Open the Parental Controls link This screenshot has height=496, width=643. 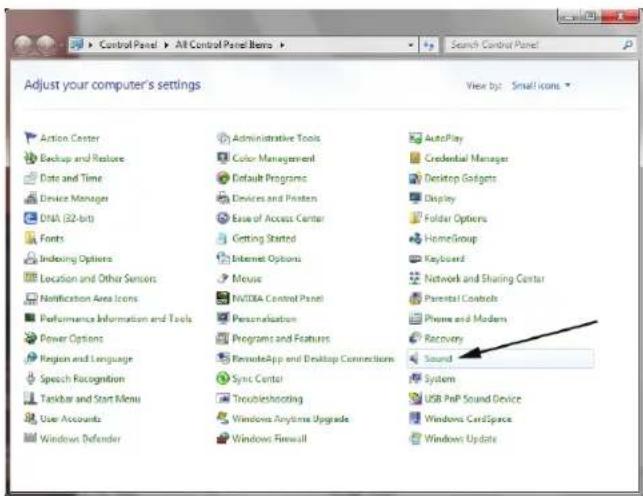[x=461, y=298]
